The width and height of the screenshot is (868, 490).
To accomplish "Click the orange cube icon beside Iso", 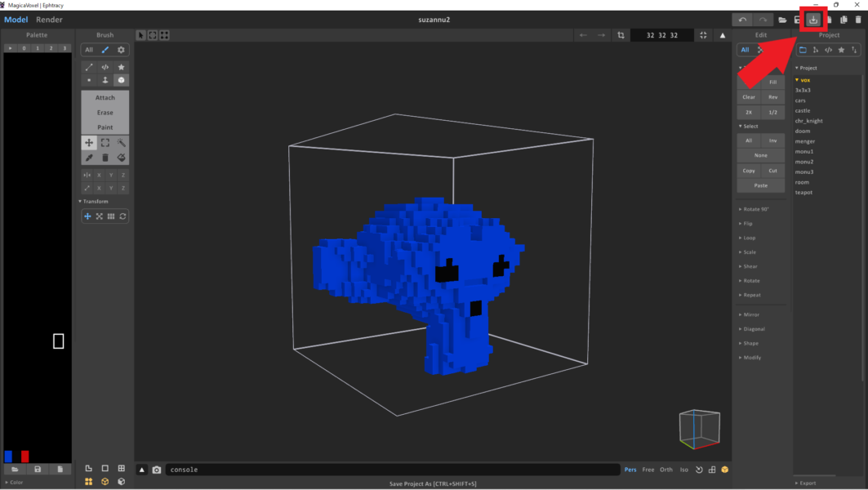I will click(x=724, y=470).
